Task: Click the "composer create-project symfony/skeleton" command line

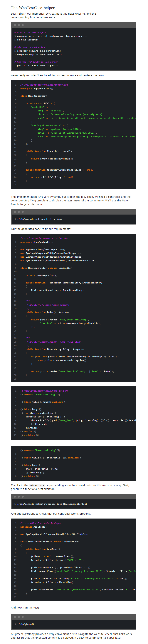Action: [52, 36]
